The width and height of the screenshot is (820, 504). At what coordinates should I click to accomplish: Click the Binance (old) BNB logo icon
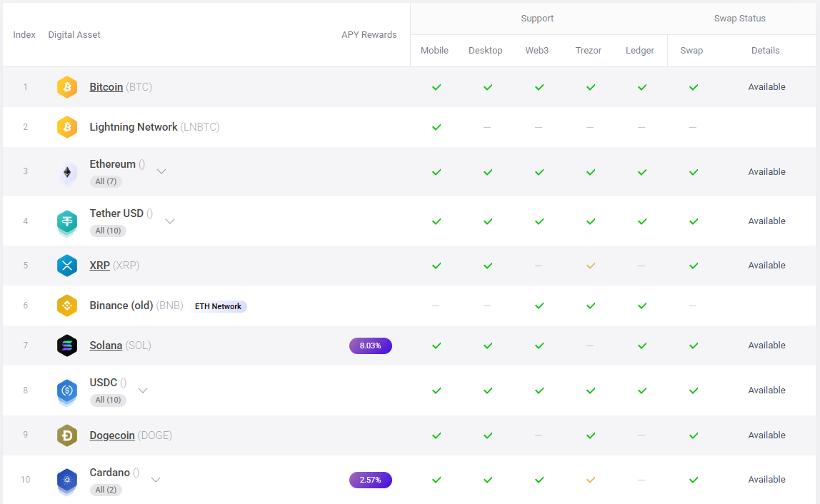[x=67, y=306]
